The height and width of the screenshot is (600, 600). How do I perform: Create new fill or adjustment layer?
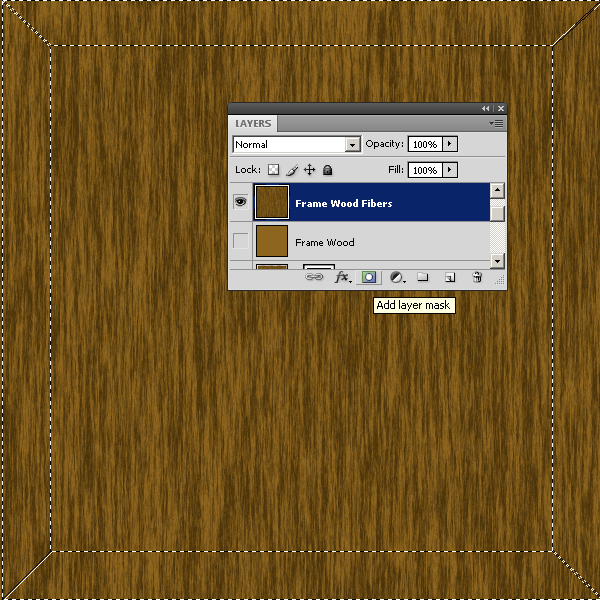click(397, 277)
